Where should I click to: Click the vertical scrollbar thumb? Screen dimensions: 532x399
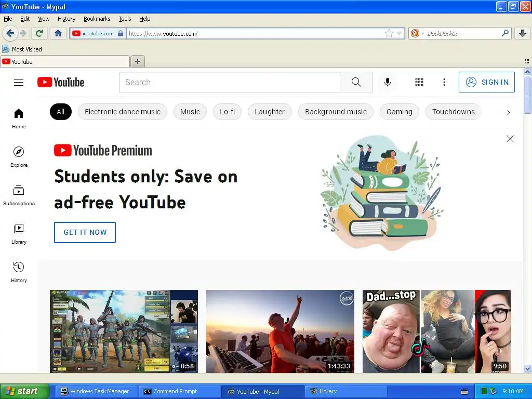pyautogui.click(x=527, y=95)
